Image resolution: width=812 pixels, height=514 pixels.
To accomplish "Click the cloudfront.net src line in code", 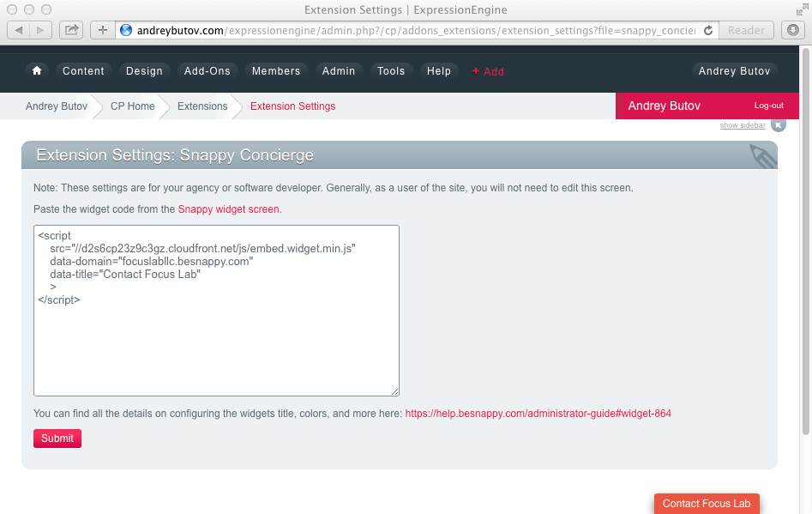I will (x=202, y=249).
